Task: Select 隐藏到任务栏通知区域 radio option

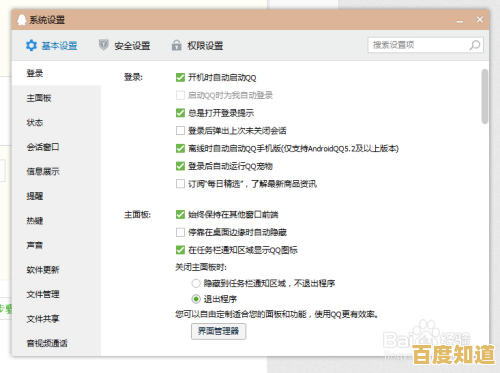Action: click(x=196, y=284)
